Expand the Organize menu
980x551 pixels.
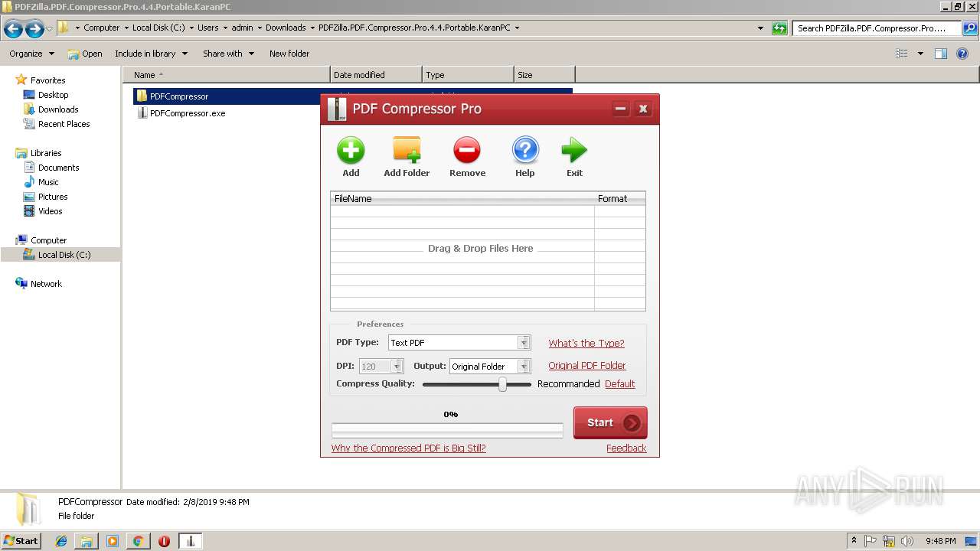coord(32,54)
